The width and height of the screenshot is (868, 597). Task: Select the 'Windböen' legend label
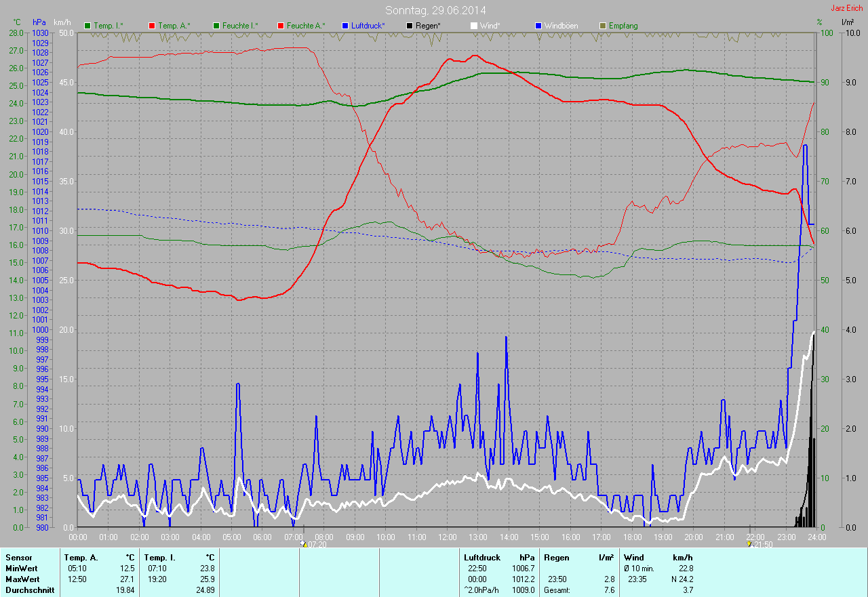561,26
